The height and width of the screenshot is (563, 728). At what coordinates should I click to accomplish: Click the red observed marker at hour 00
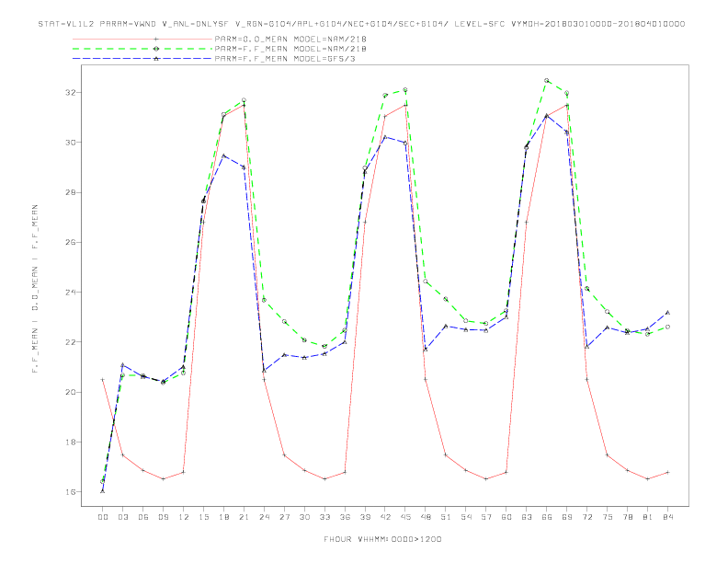[103, 380]
